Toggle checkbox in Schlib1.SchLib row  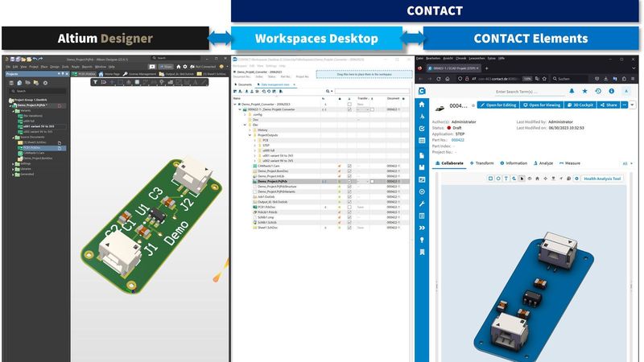pyautogui.click(x=349, y=223)
